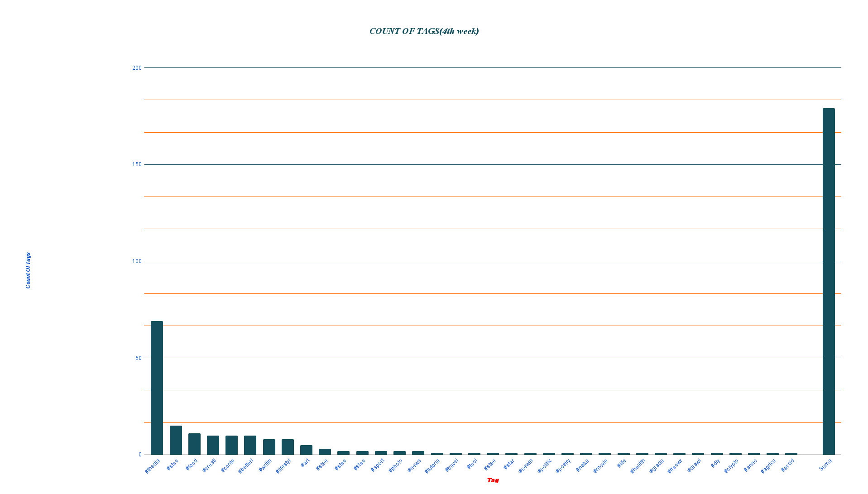
Task: Click the '#diy' axis label
Action: (715, 463)
